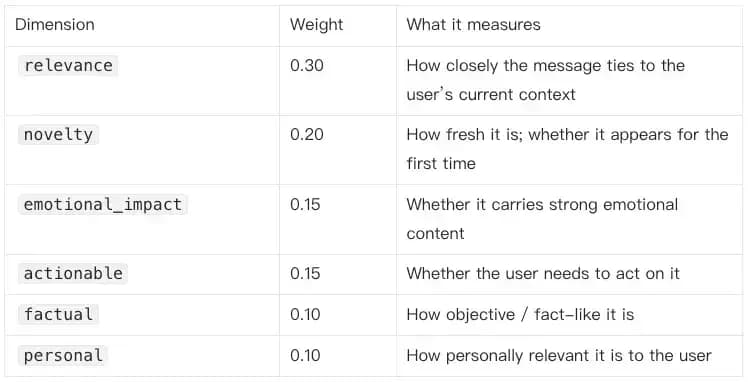Select the relevance code label

[x=68, y=66]
